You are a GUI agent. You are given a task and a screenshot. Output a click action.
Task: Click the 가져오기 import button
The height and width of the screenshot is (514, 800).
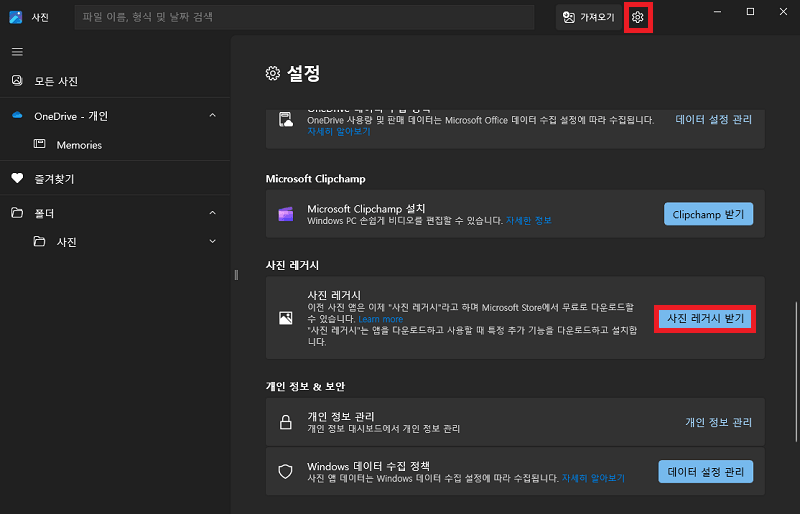coord(589,17)
